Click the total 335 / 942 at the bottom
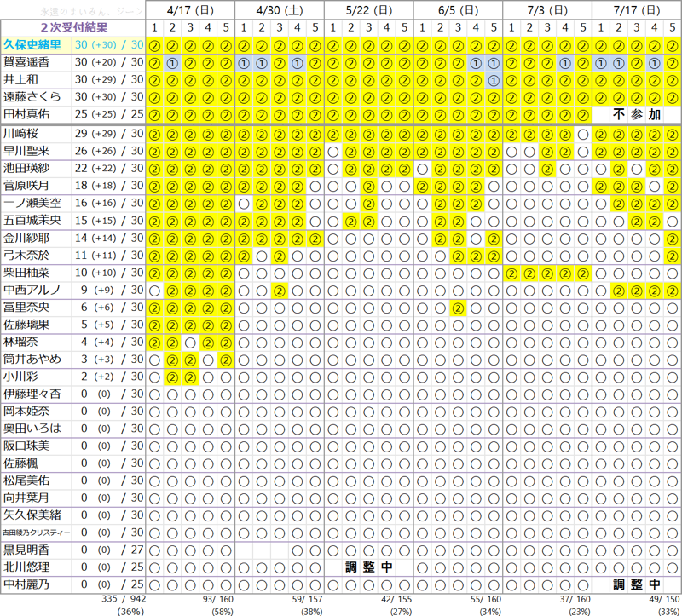 (124, 599)
